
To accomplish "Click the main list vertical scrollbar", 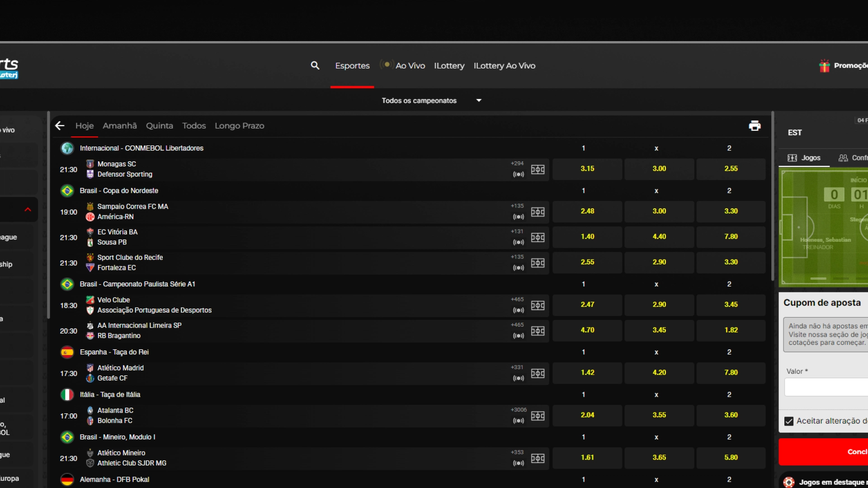I will pos(773,197).
